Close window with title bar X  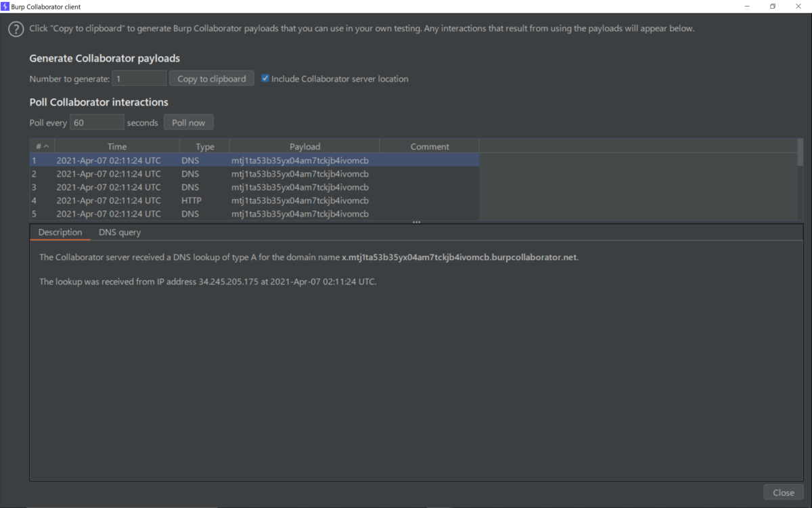[798, 6]
